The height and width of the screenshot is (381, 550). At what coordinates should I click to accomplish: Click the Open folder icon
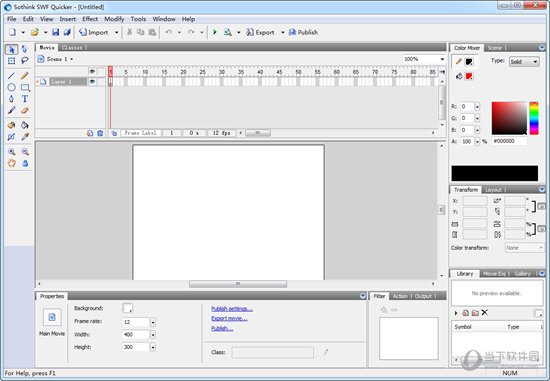pos(34,32)
